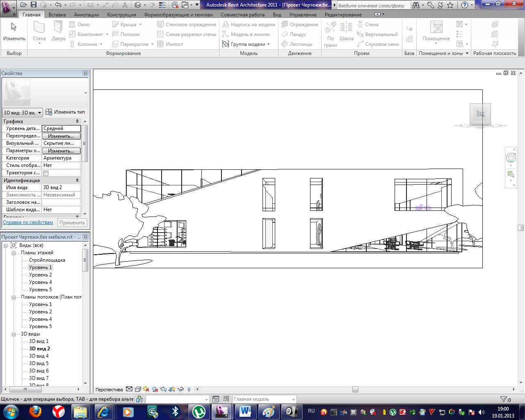Switch to the Управление ribbon tab
The image size is (525, 420).
pyautogui.click(x=303, y=15)
